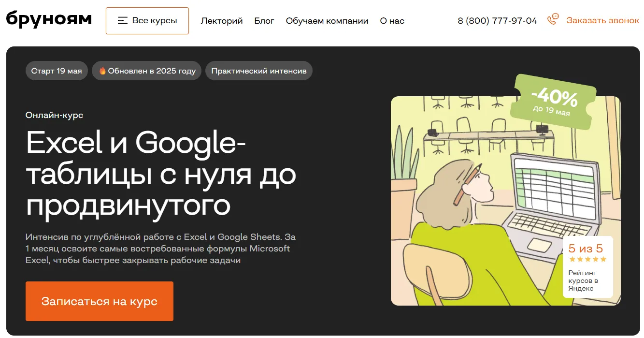Screen dimensions: 644x338
Task: Click the брунoям site logo
Action: [49, 19]
